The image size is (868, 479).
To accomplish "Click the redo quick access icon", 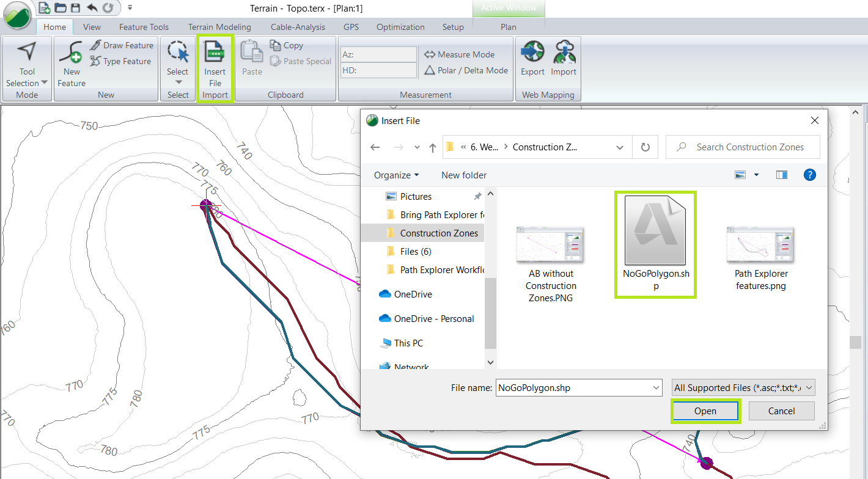I will coord(108,8).
